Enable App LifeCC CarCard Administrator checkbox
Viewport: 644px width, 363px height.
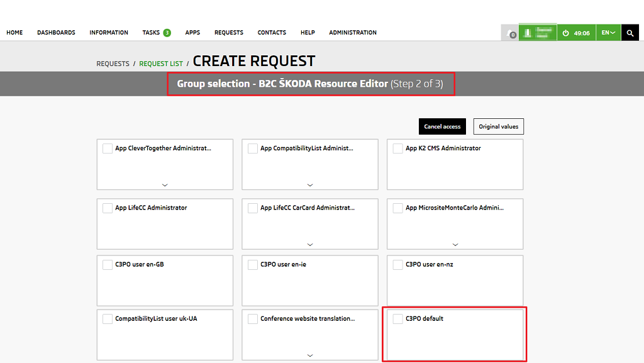coord(253,208)
